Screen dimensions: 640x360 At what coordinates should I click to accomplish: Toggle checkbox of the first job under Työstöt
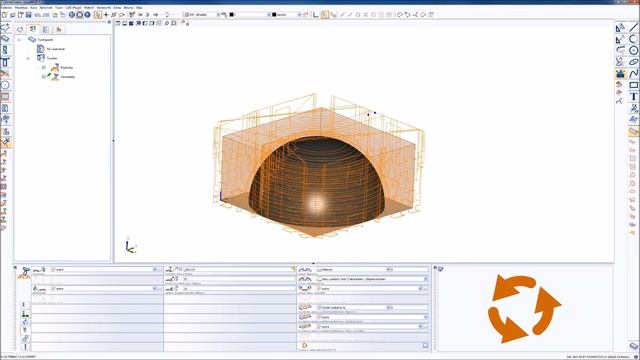tap(44, 68)
